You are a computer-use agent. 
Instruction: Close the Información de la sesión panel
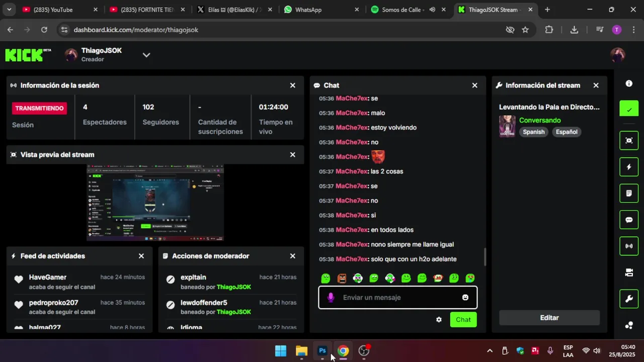click(x=293, y=85)
